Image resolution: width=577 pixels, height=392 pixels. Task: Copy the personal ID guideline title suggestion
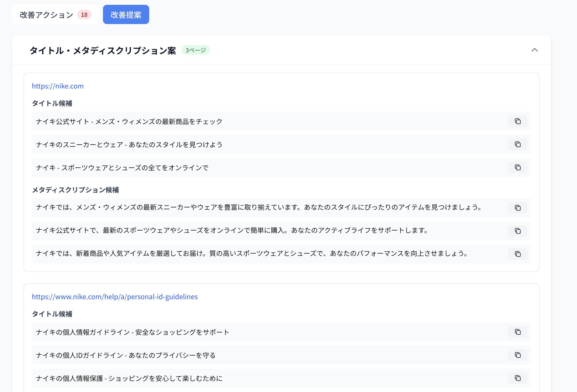[518, 355]
